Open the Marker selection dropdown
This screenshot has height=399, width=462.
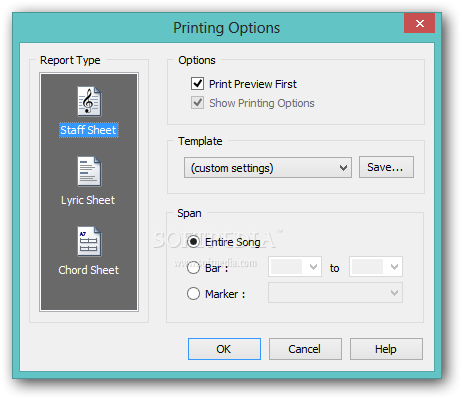335,293
